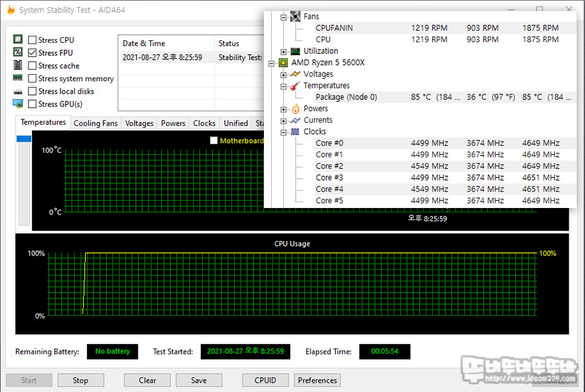Click the Save button

click(199, 380)
